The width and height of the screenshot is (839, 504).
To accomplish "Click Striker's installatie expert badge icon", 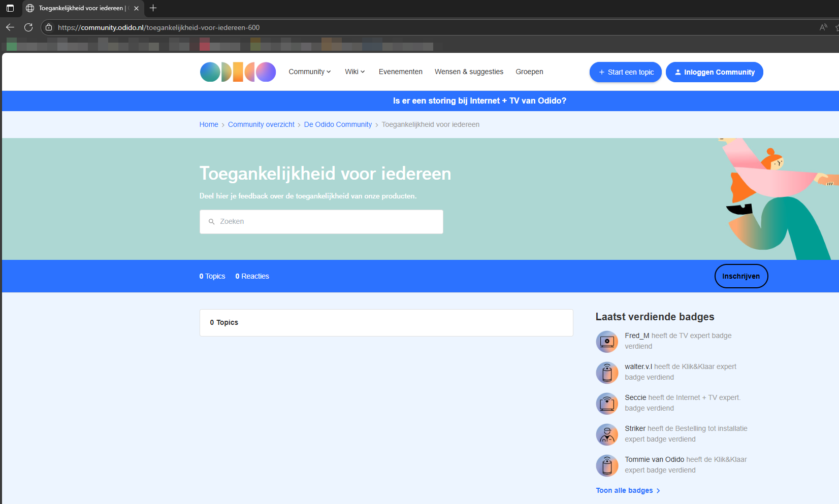I will [x=607, y=434].
